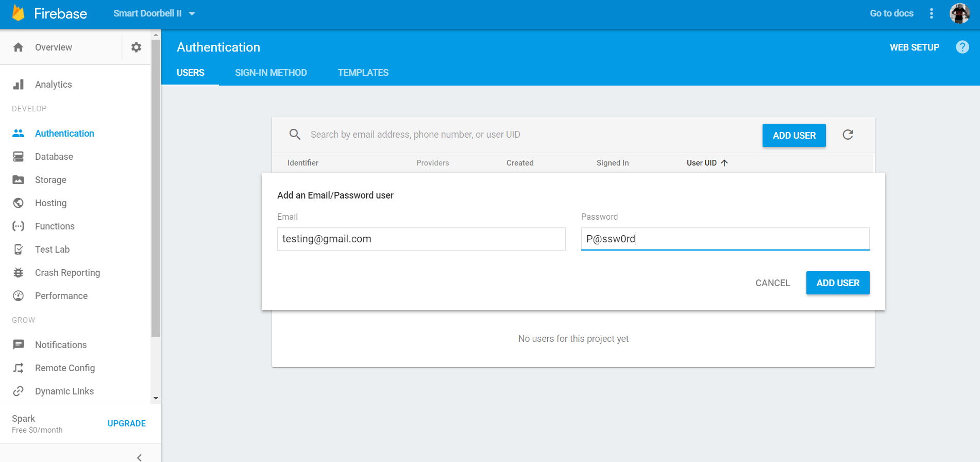Open Hosting in the sidebar
The width and height of the screenshot is (980, 462).
[x=50, y=203]
